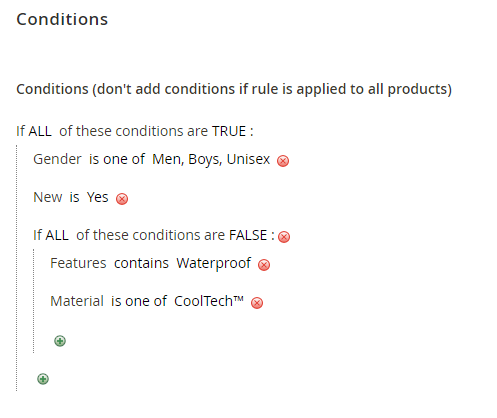Delete the Features contains Waterproof condition
Screen dimensions: 497x418
pyautogui.click(x=264, y=265)
